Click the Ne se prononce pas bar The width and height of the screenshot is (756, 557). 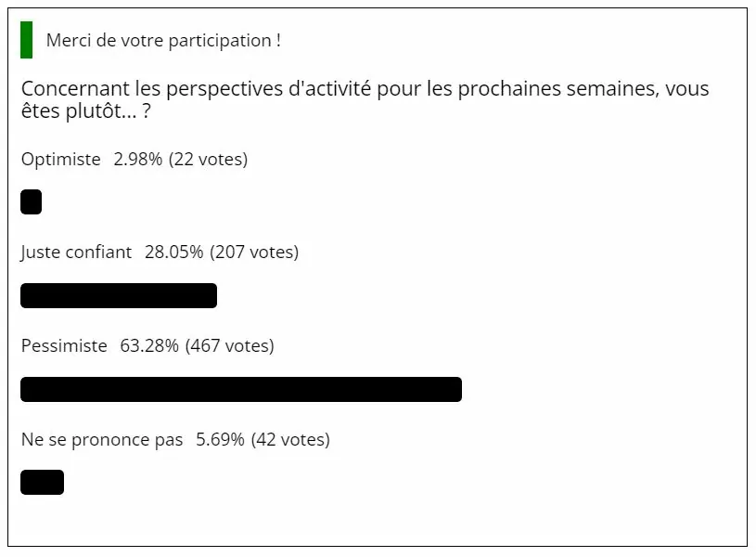click(x=42, y=482)
